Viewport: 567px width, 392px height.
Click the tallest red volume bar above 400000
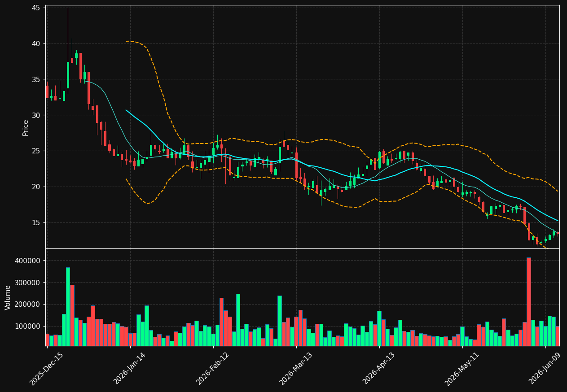click(x=528, y=302)
